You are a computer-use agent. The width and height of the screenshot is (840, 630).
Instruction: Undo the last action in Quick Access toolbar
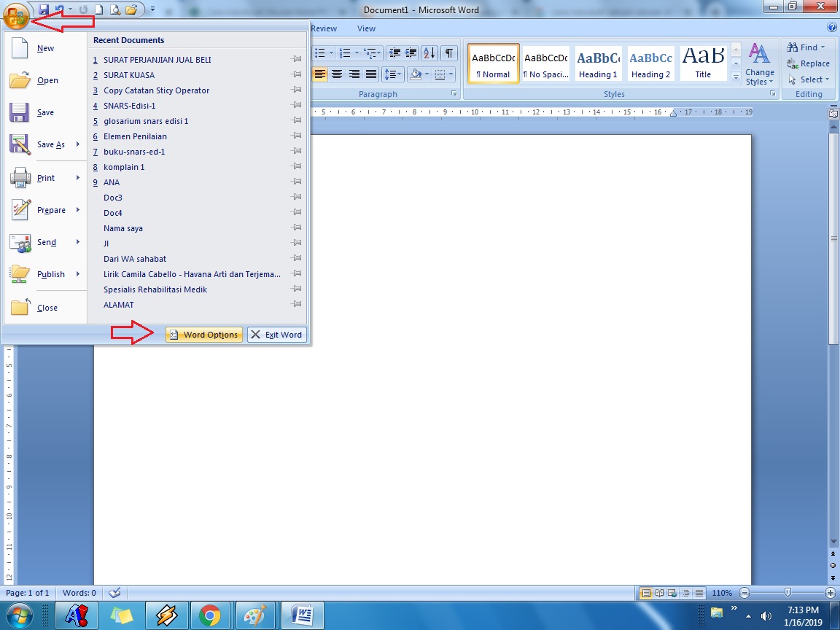(x=59, y=9)
